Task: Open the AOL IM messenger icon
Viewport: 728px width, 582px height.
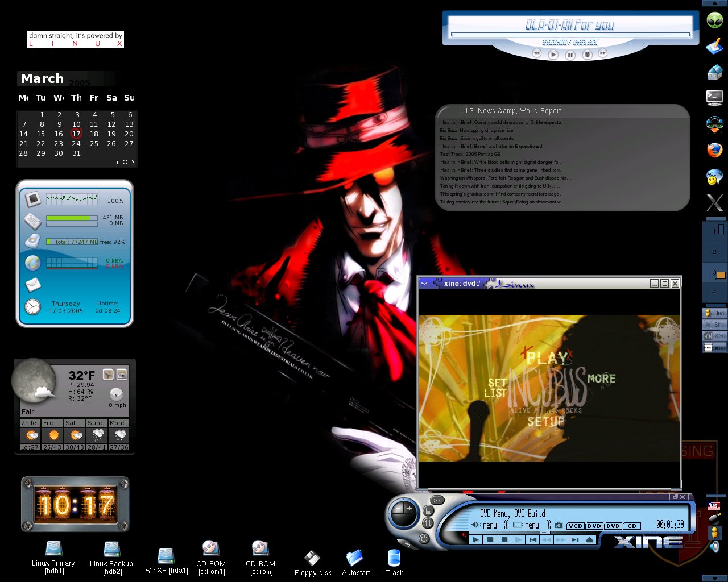Action: coord(714,177)
